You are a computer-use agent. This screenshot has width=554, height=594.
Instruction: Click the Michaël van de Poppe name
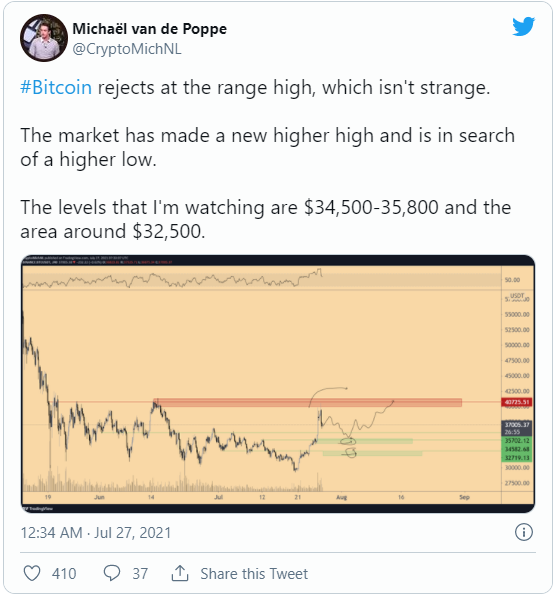pos(150,29)
